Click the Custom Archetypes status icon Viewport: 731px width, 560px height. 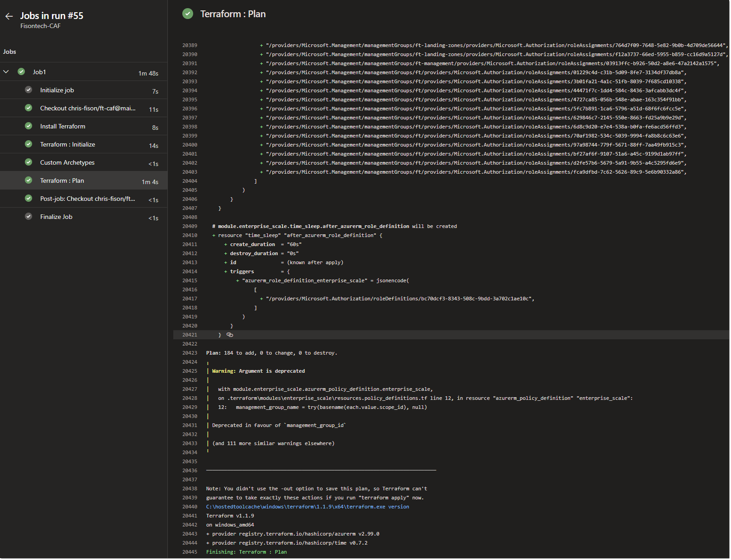28,162
